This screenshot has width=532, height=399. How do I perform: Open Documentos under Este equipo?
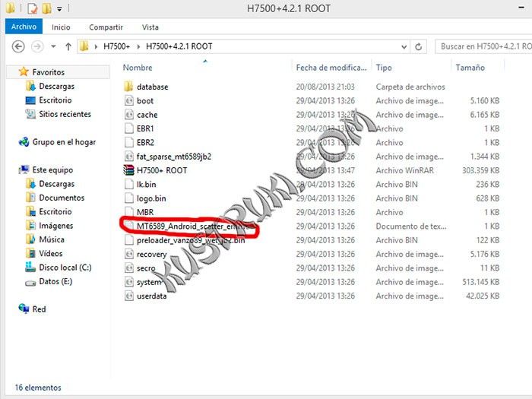(x=62, y=198)
